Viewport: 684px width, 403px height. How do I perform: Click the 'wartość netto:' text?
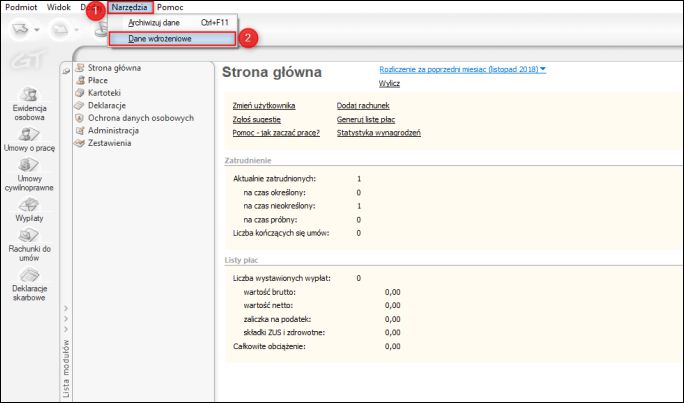(x=268, y=305)
